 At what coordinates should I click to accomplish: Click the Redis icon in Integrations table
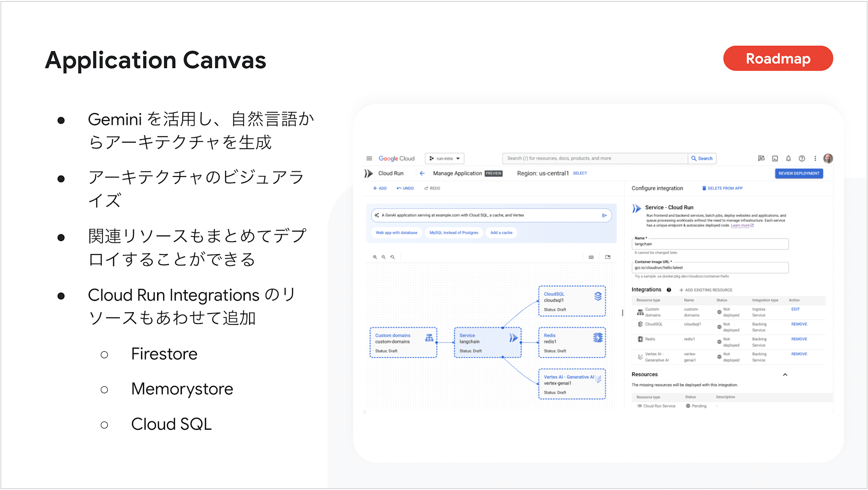(x=640, y=340)
